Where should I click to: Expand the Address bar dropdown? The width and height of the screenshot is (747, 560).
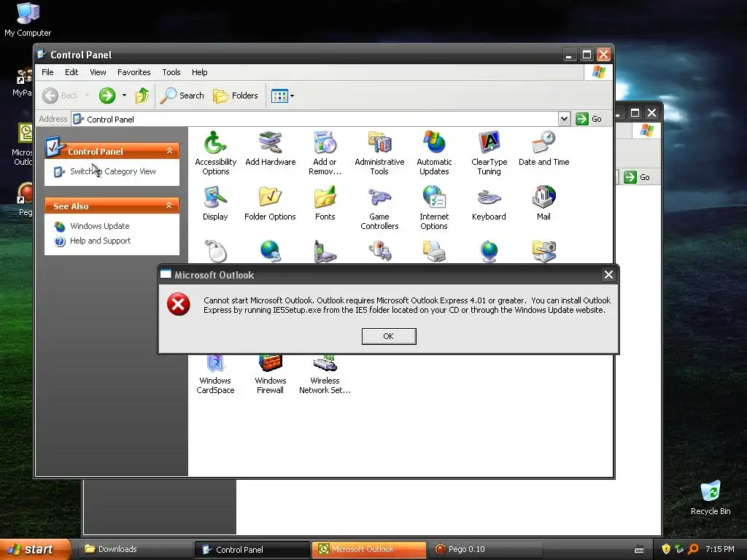564,119
